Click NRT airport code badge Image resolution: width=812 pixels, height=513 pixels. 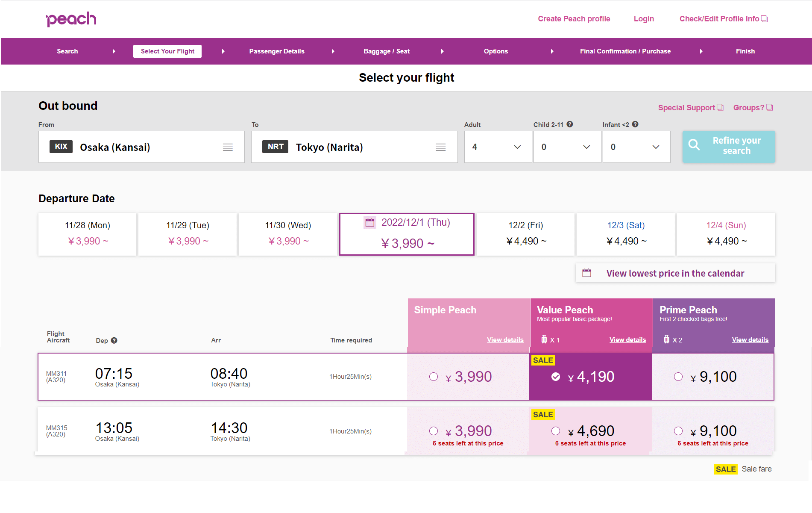coord(276,147)
